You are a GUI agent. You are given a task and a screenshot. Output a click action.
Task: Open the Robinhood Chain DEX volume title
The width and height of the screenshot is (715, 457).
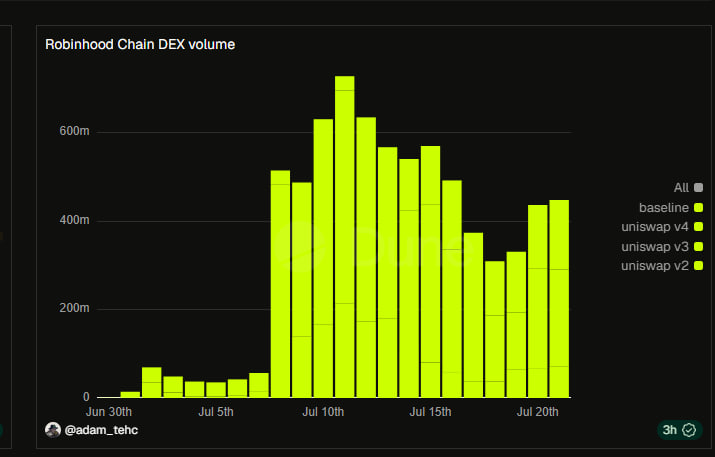[x=140, y=44]
